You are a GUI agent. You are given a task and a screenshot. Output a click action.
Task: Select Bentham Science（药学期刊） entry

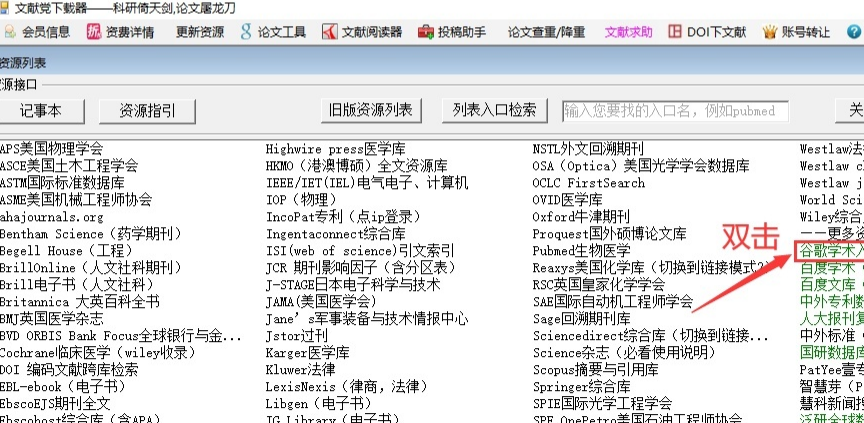coord(90,234)
